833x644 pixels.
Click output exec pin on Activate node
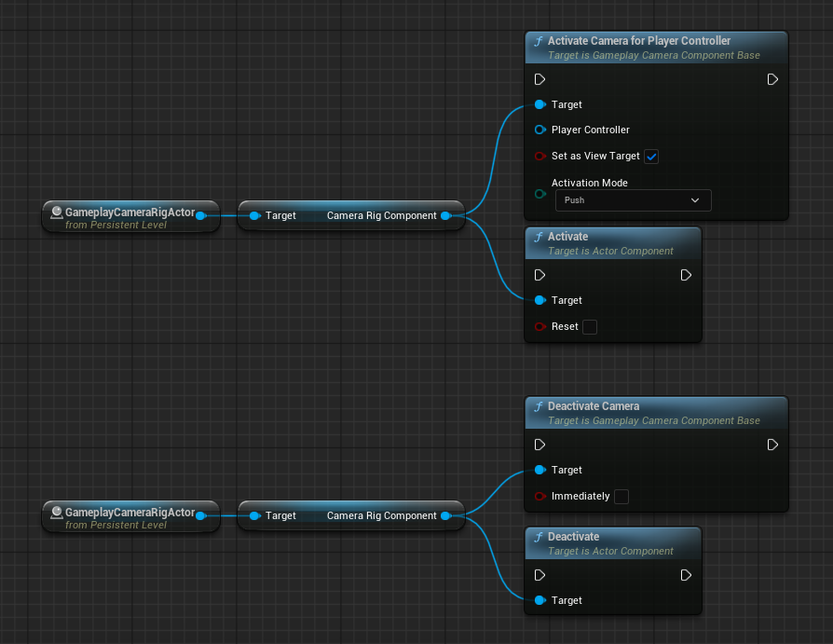click(686, 275)
